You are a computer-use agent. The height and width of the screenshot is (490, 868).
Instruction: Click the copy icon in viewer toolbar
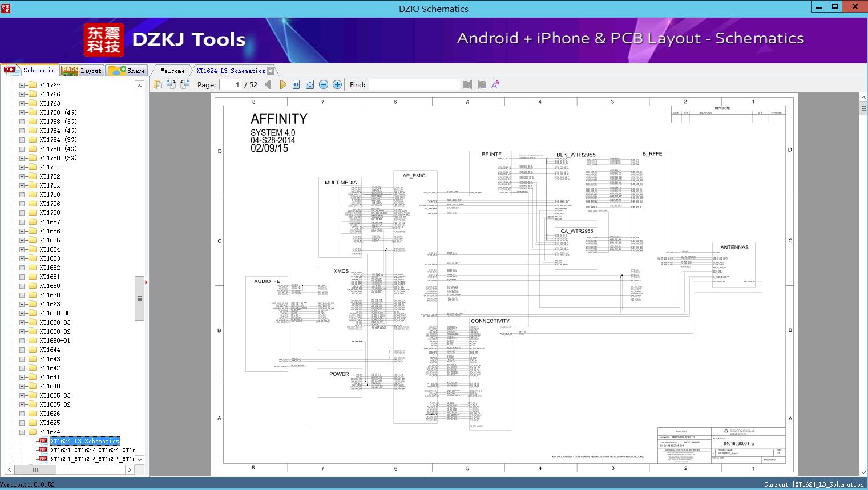click(158, 84)
